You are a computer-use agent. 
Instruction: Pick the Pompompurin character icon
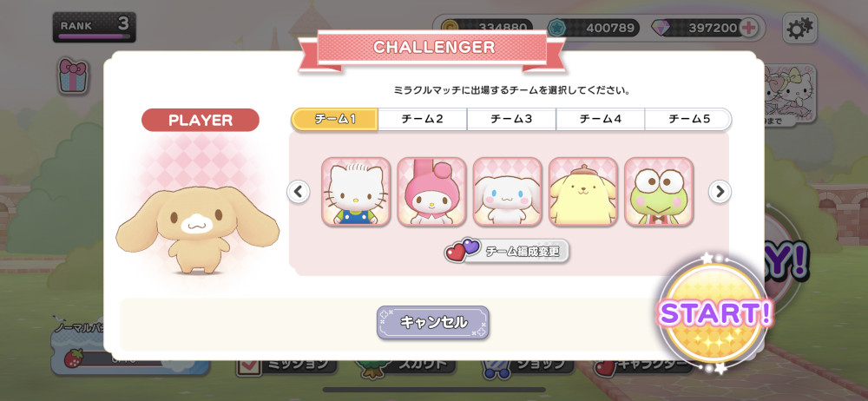(583, 192)
